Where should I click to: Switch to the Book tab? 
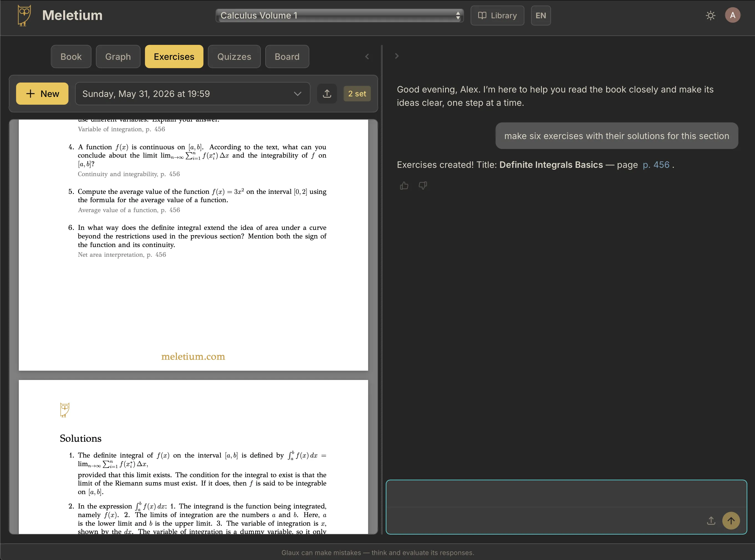click(x=71, y=56)
